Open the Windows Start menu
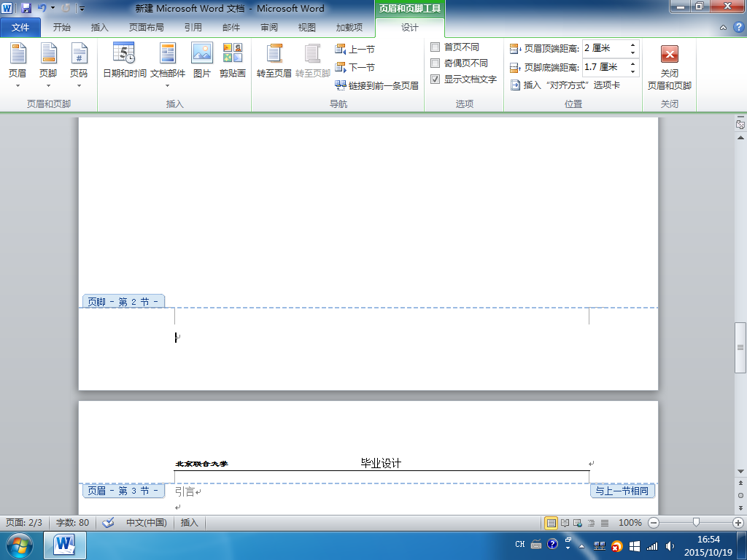 20,545
